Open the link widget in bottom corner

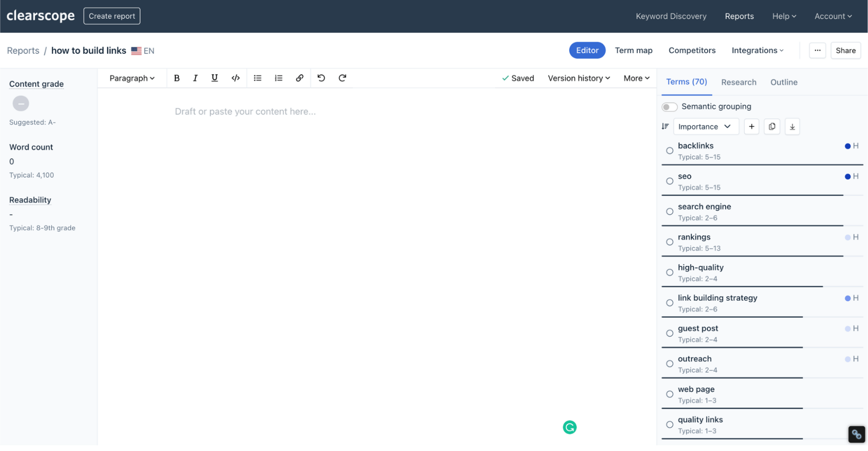(857, 434)
